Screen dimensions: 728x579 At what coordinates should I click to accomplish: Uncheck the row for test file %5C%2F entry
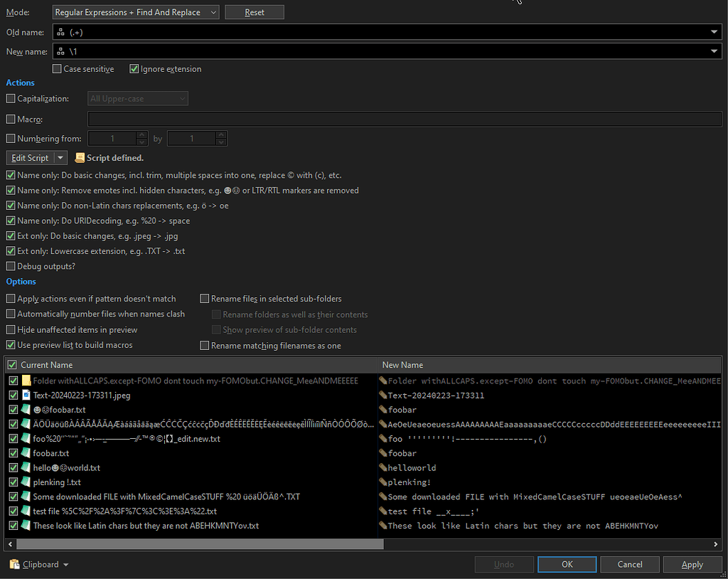pyautogui.click(x=12, y=511)
